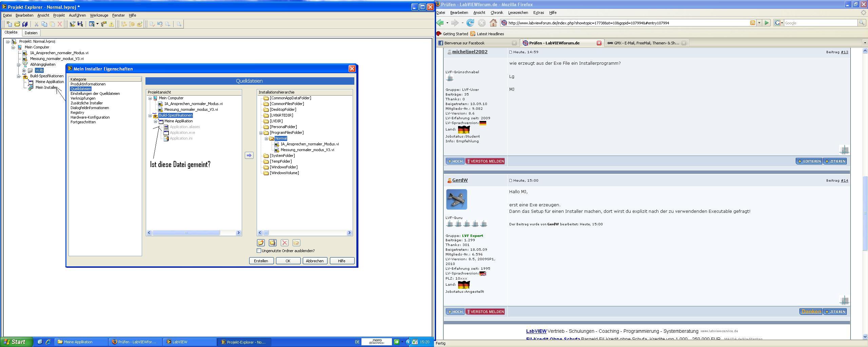This screenshot has width=868, height=347.
Task: Click the Projektansicht horizontal scrollbar thumb
Action: tap(186, 233)
